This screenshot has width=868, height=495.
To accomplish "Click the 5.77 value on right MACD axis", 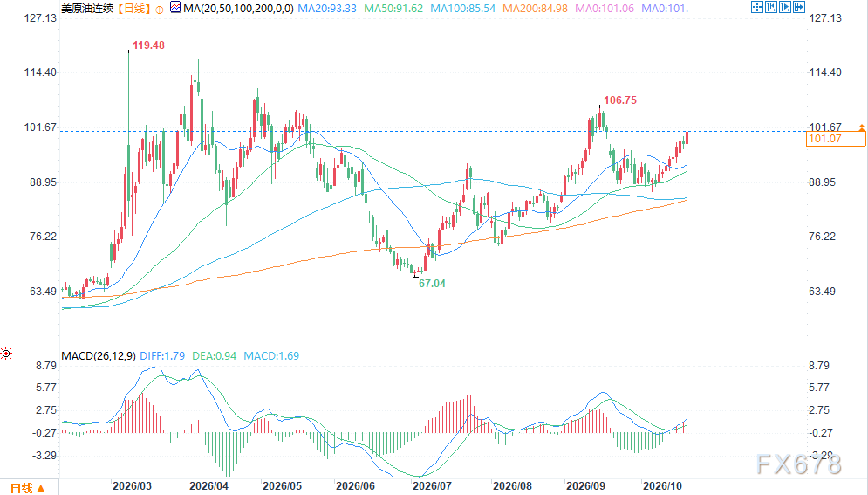I will coord(819,388).
